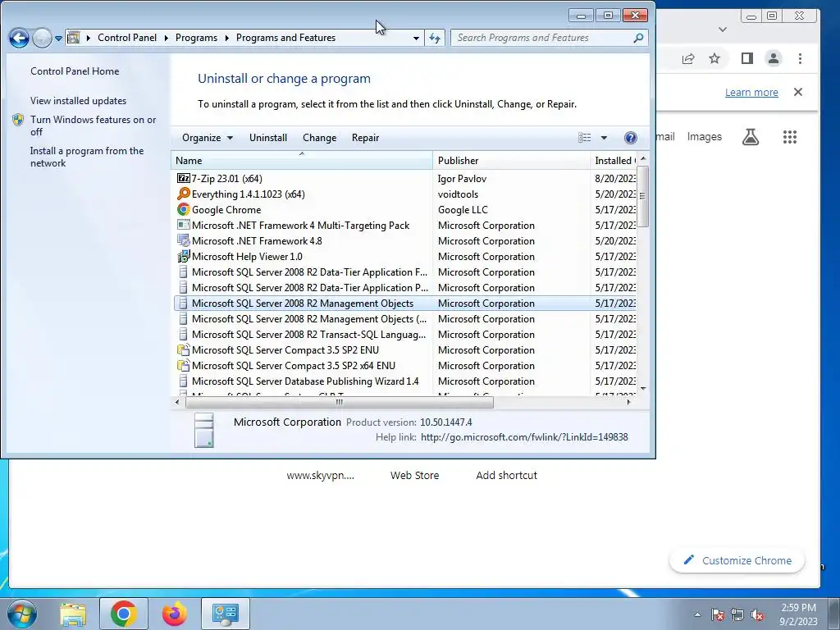Select SQL Server Compact 3.5 SP2 ENU icon

point(183,349)
